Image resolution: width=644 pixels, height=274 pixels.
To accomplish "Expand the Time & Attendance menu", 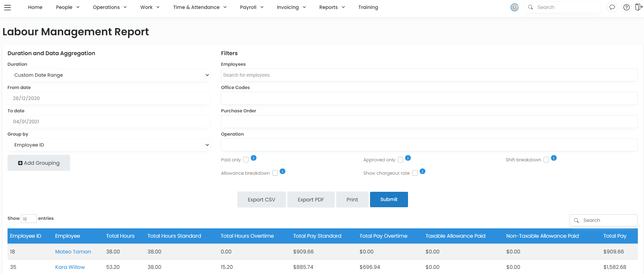I will (200, 7).
